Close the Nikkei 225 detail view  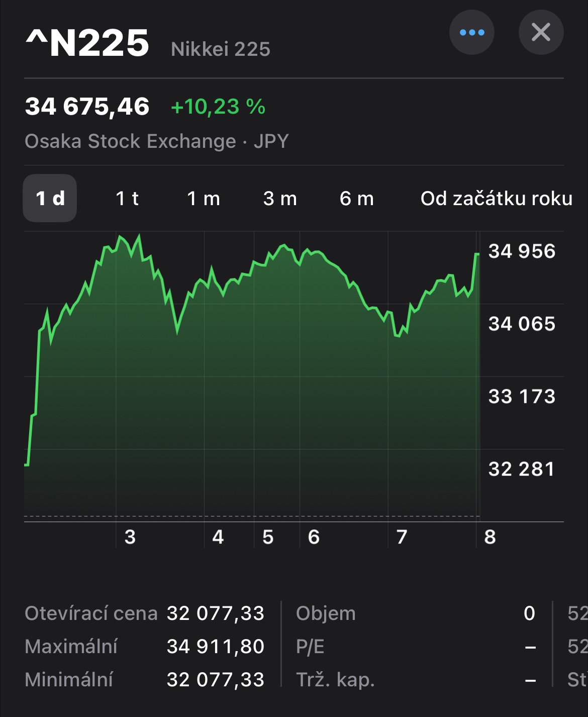[x=541, y=33]
